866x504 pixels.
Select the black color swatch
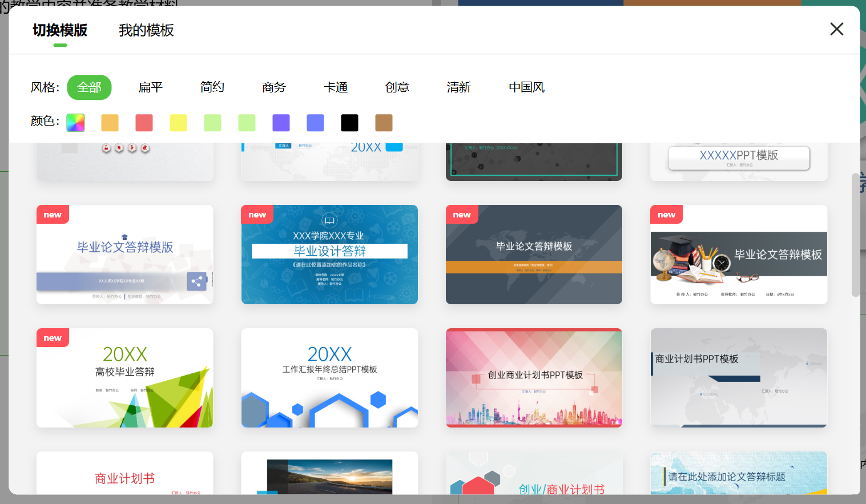pos(349,122)
